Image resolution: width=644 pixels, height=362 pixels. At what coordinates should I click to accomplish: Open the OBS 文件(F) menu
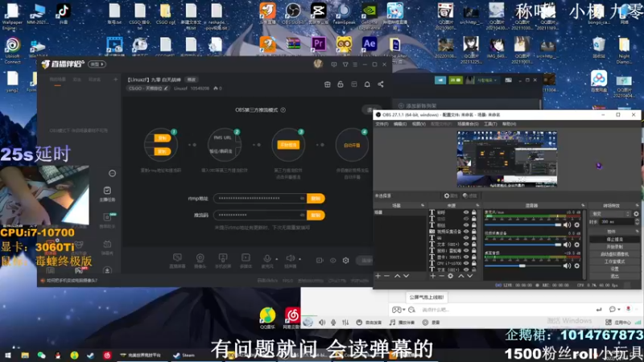point(382,124)
